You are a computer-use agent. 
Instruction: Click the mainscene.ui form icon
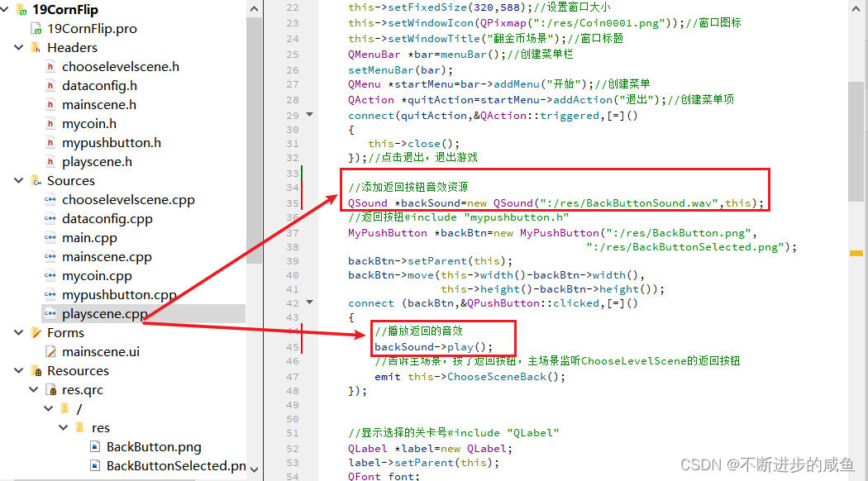[50, 351]
